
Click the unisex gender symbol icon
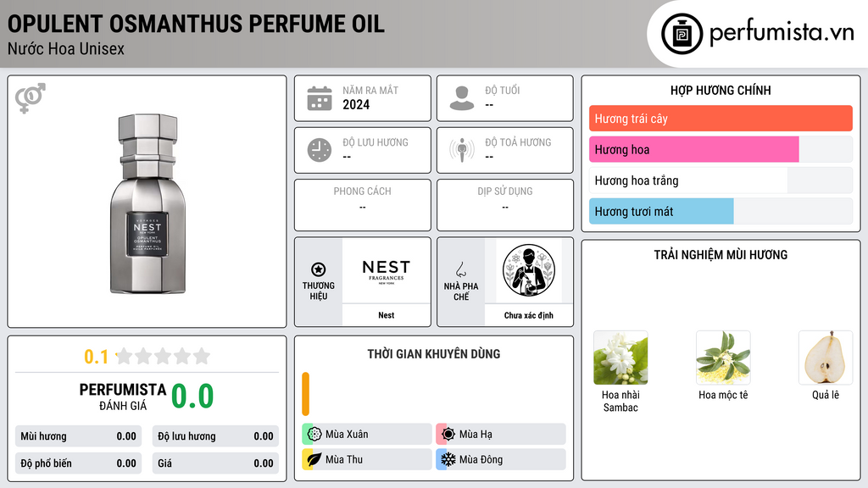pos(31,98)
